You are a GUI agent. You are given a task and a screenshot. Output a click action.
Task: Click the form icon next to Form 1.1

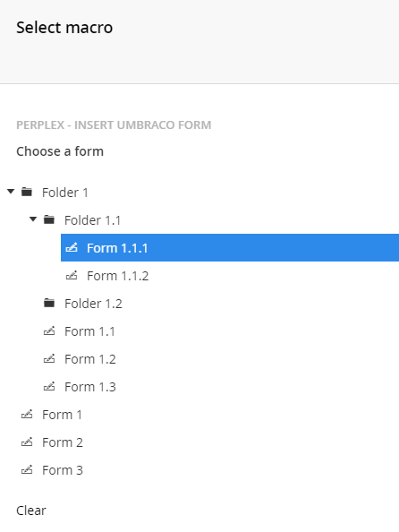point(49,330)
